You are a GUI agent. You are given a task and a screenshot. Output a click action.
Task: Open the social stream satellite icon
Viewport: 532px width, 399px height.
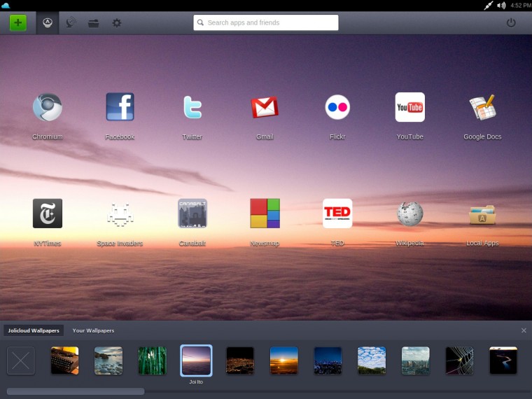pyautogui.click(x=71, y=23)
